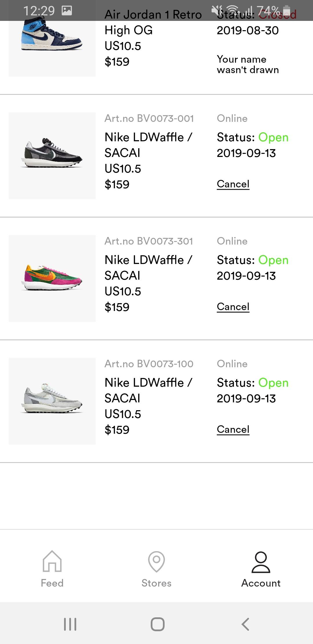Open the black LDWaffle SACAI shoe thumbnail
This screenshot has height=644, width=313.
52,156
